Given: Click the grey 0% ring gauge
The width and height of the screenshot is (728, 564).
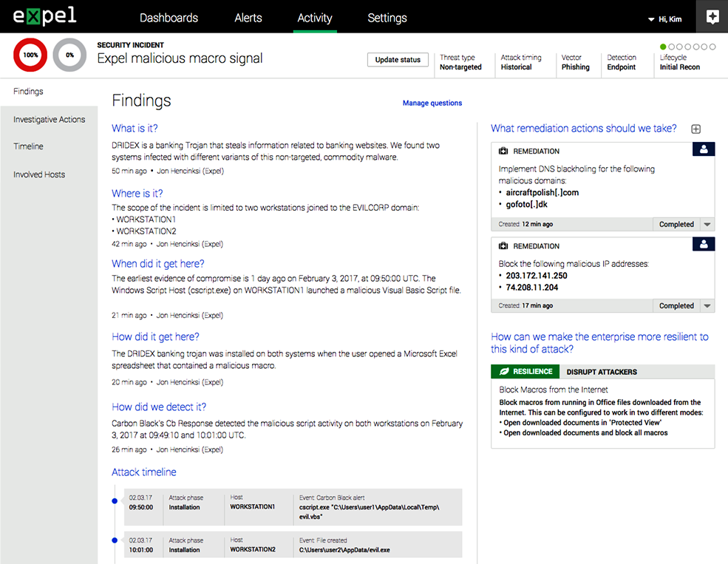Looking at the screenshot, I should click(69, 55).
